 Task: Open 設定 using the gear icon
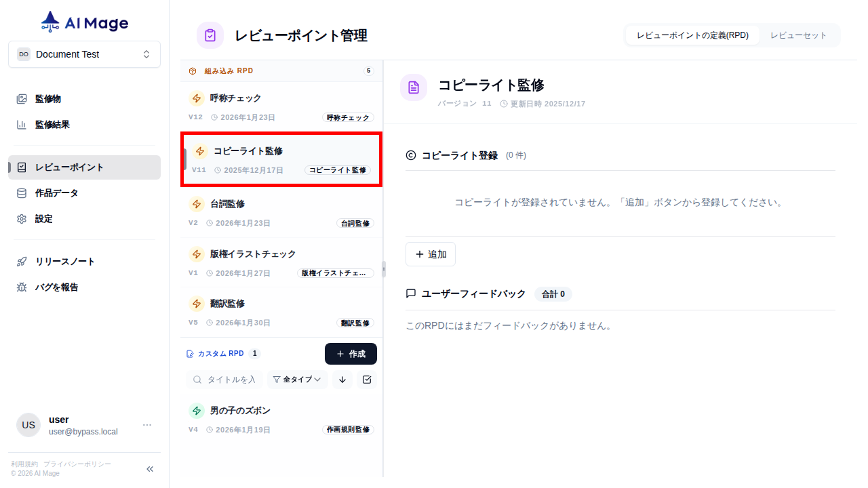coord(22,218)
